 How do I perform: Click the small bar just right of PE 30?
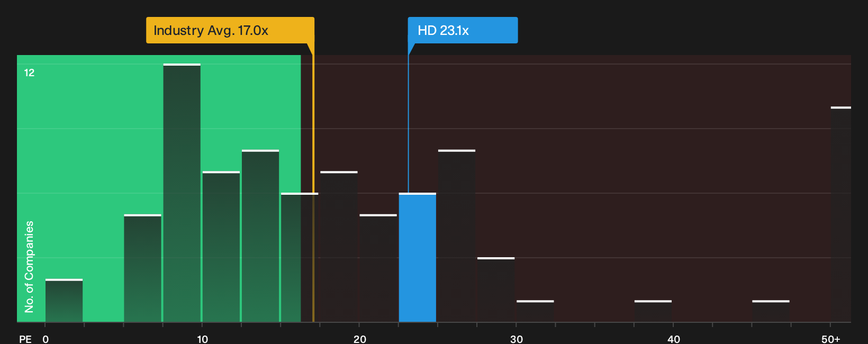[x=535, y=311]
